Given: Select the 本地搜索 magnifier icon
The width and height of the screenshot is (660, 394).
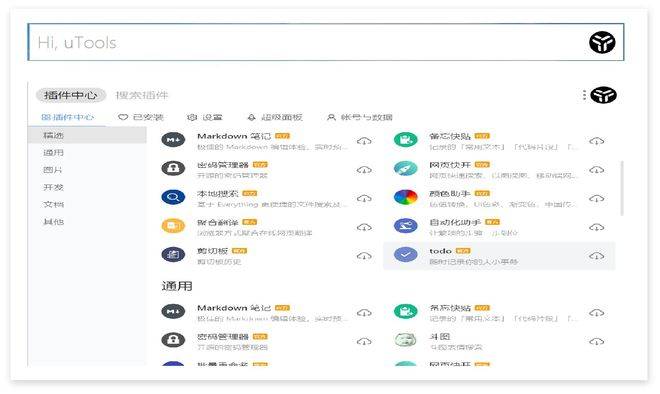Looking at the screenshot, I should [173, 197].
